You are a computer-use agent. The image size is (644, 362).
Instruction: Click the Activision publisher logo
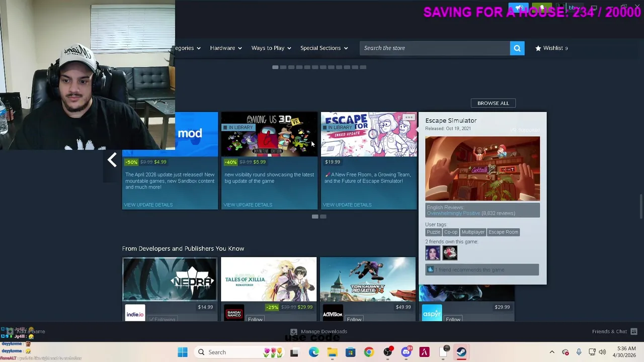click(x=333, y=314)
